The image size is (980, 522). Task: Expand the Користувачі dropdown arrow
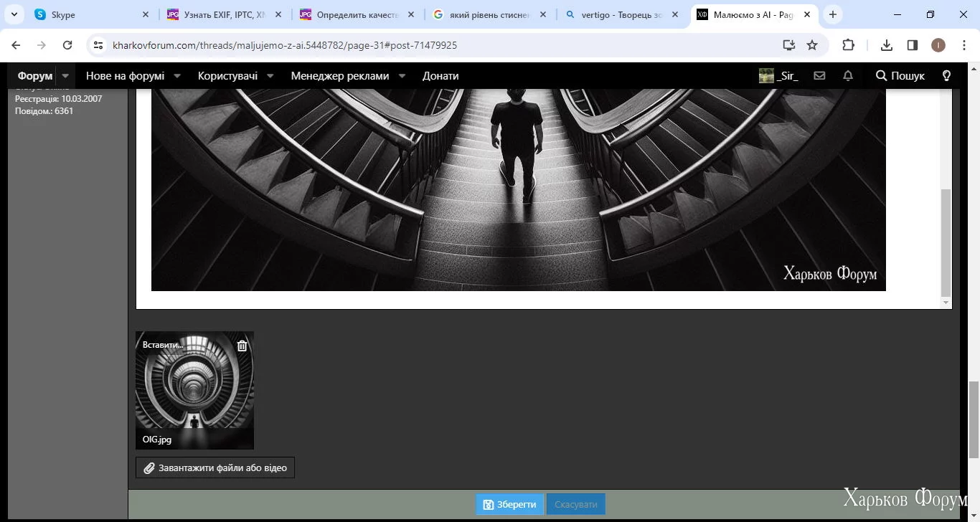[270, 76]
